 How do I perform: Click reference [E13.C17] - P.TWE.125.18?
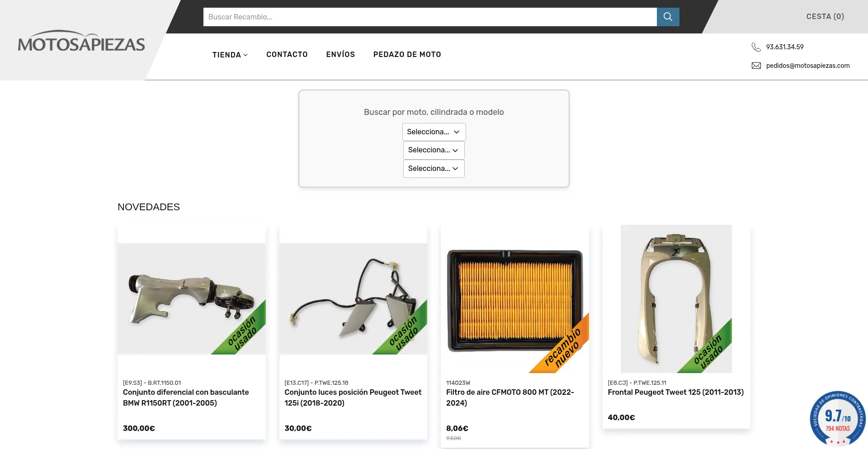(316, 383)
